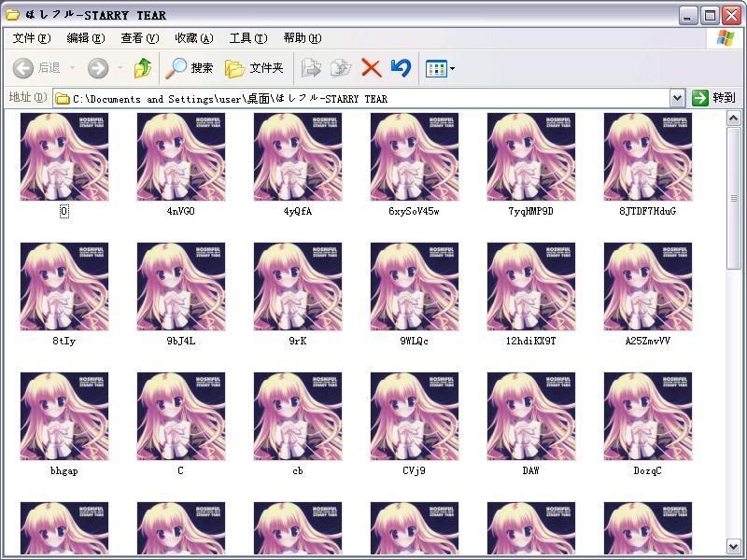
Task: Click the Move To toolbar icon
Action: 311,68
